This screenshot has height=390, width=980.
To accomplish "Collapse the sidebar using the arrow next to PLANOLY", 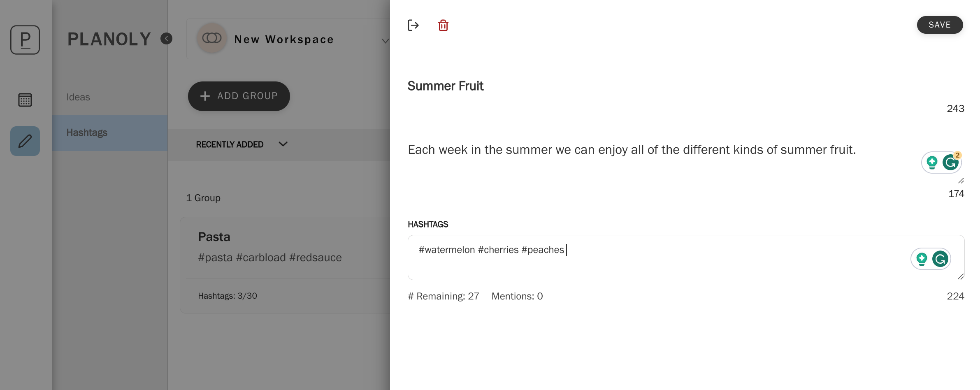I will [166, 39].
